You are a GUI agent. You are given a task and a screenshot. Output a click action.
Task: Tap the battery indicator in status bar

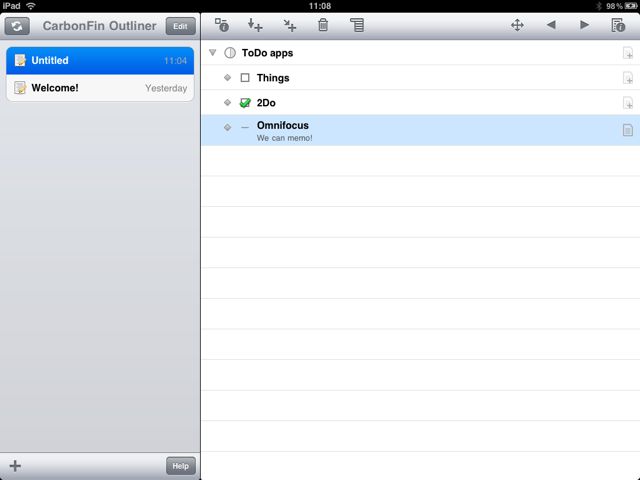point(631,6)
